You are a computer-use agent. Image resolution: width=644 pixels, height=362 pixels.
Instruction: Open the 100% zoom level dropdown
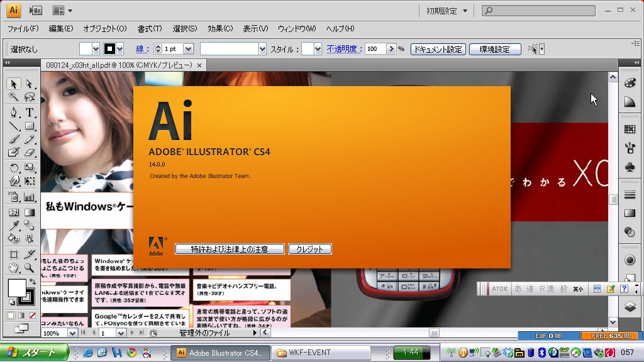[72, 333]
